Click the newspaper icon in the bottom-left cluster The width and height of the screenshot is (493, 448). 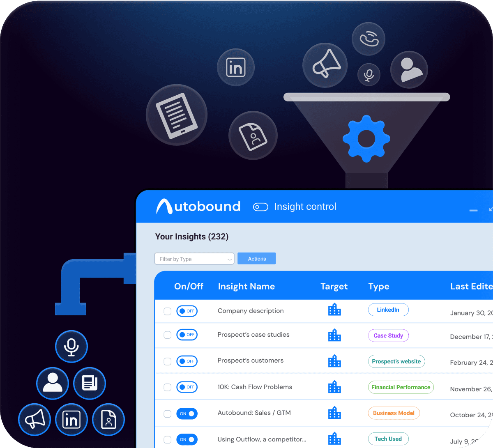click(90, 383)
